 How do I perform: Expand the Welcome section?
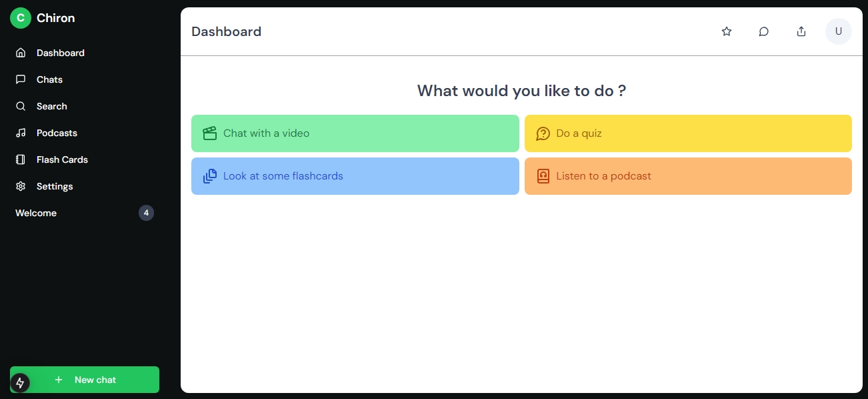(x=36, y=213)
